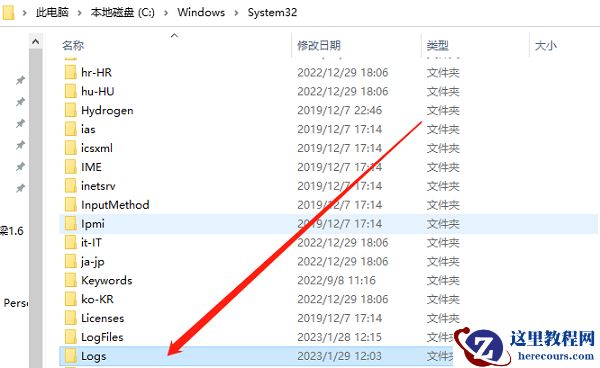Screen dimensions: 600x368
Task: Click the topmost pin icon in sidebar
Action: (x=20, y=80)
